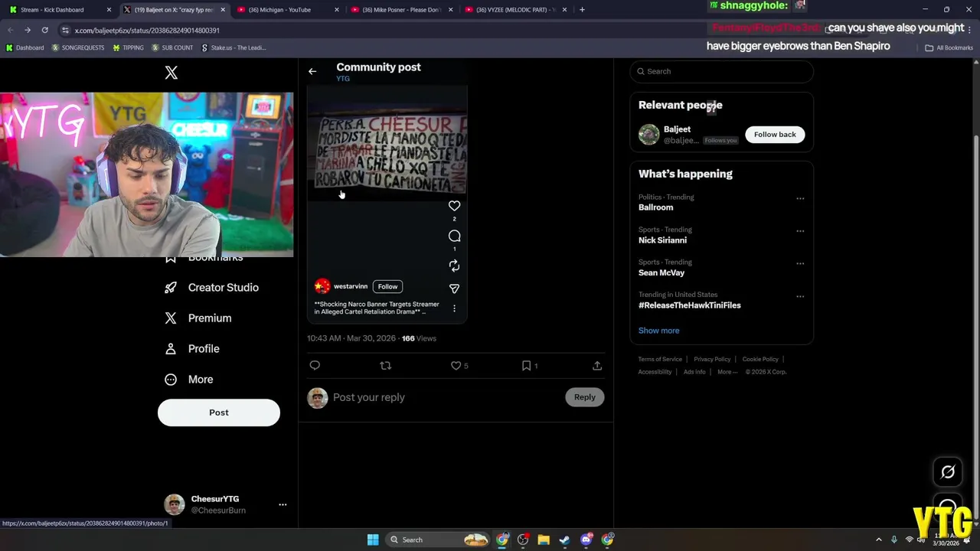Close the Baljeet on X tab

click(x=223, y=10)
